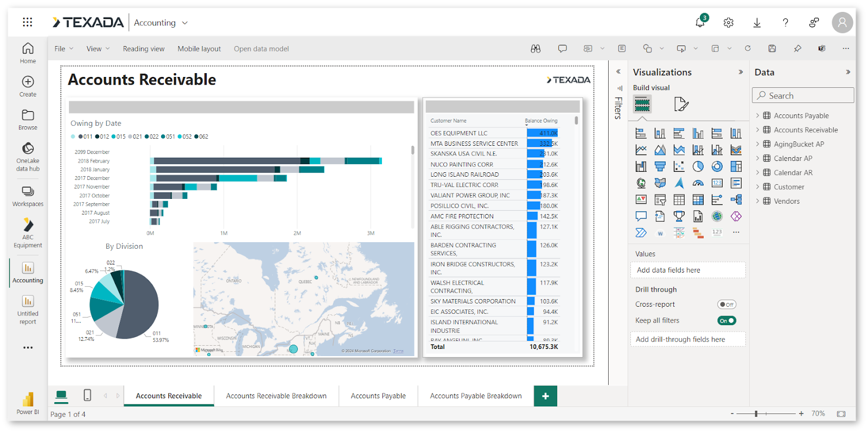The image size is (868, 433).
Task: Select the Treemap visual icon
Action: pos(736,166)
